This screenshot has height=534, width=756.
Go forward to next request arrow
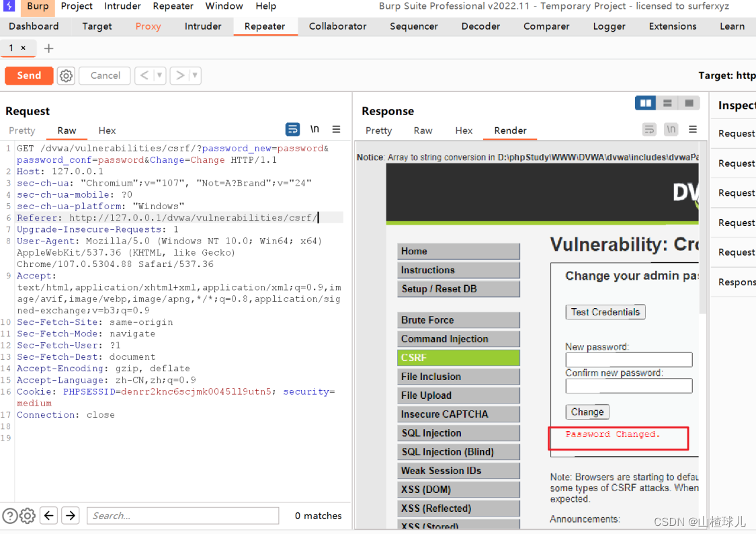tap(180, 76)
